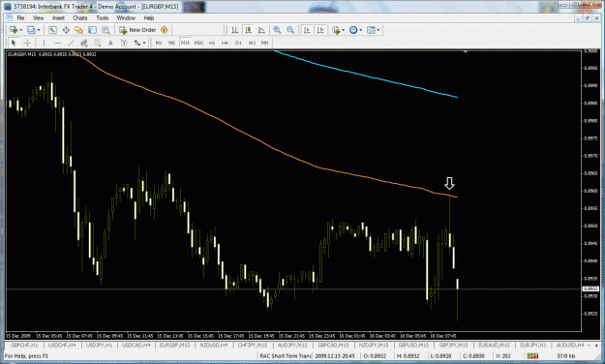
Task: Switch to M5 timeframe
Action: click(171, 43)
